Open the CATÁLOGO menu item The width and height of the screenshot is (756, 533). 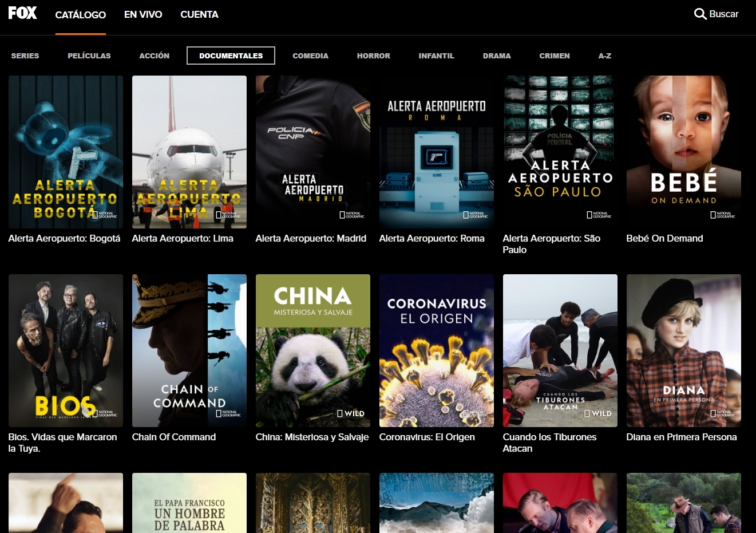[x=81, y=15]
